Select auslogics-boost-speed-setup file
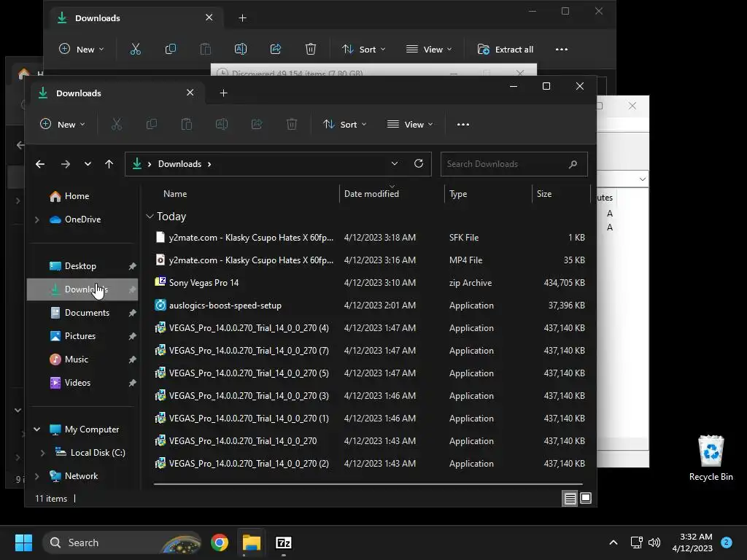747x560 pixels. pyautogui.click(x=369, y=306)
